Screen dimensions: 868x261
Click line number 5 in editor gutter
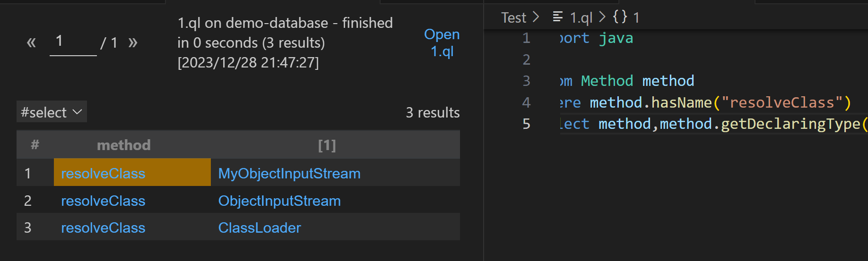[x=526, y=124]
